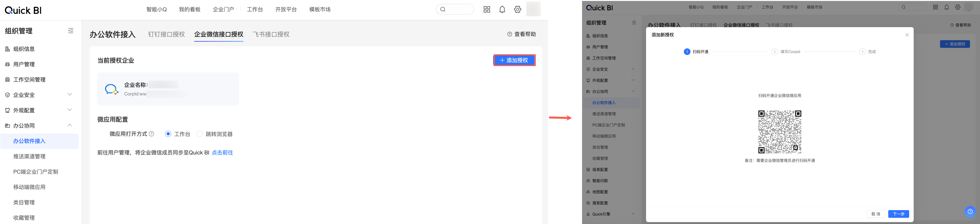Open the settings gear in the undimmed page header

517,10
